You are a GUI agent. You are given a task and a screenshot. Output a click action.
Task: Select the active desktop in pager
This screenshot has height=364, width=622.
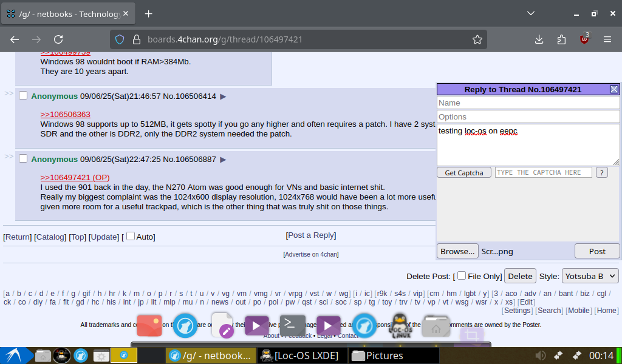tap(124, 355)
